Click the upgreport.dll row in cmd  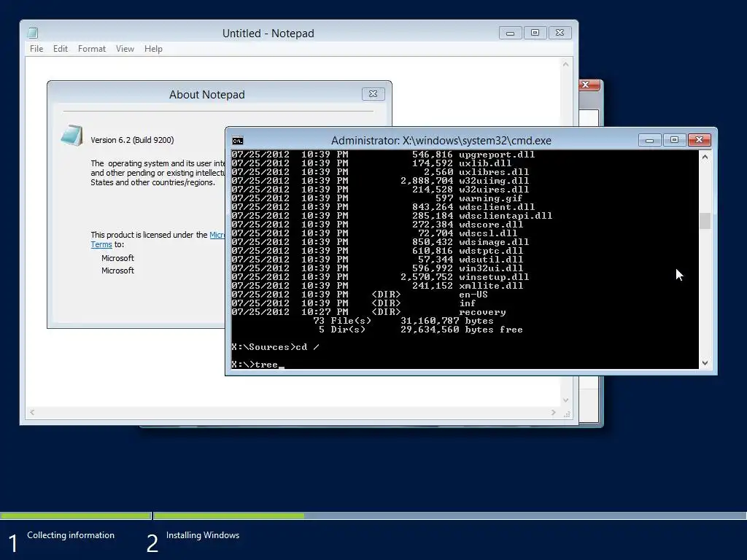pos(383,155)
